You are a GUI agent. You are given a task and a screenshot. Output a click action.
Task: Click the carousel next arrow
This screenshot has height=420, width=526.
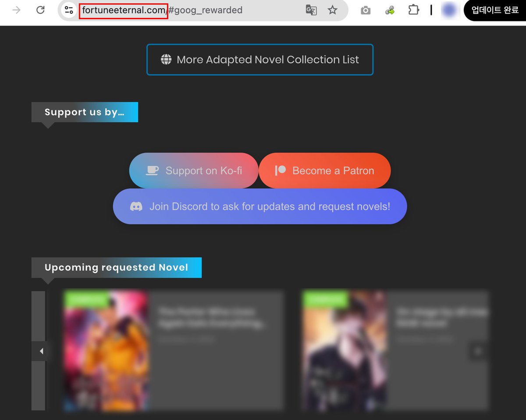(x=479, y=351)
